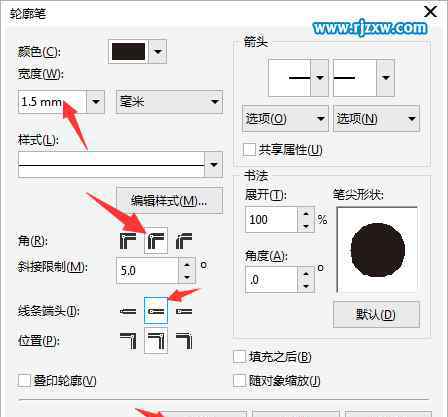Select the beveled corner icon
This screenshot has width=448, height=417.
tap(184, 241)
